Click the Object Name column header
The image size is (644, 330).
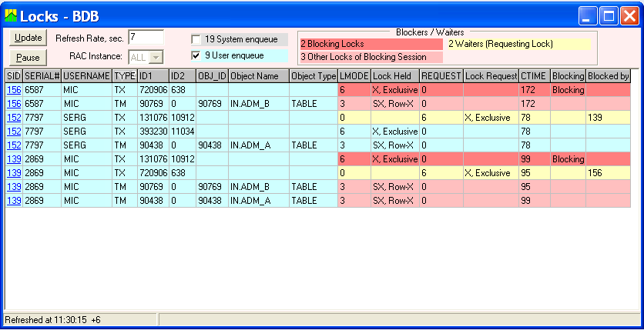[259, 76]
